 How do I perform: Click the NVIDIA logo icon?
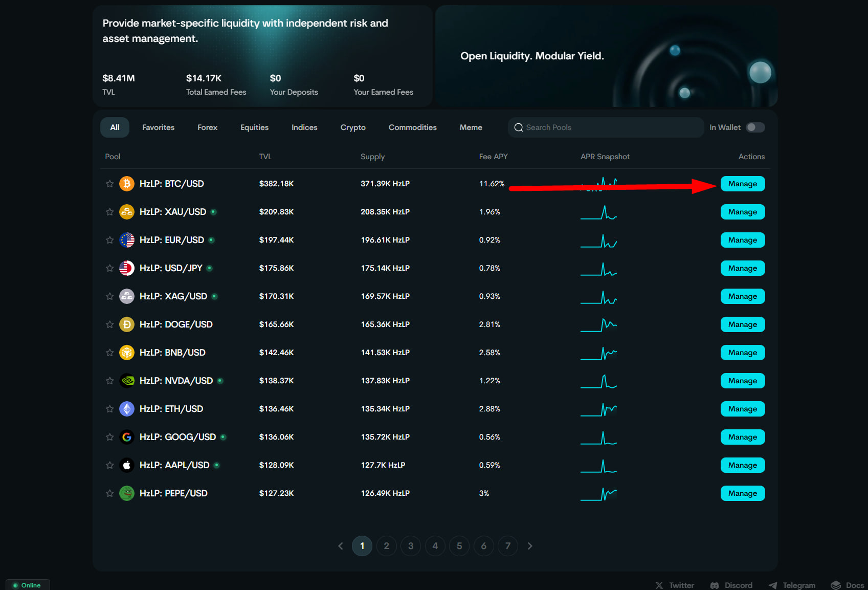tap(127, 381)
